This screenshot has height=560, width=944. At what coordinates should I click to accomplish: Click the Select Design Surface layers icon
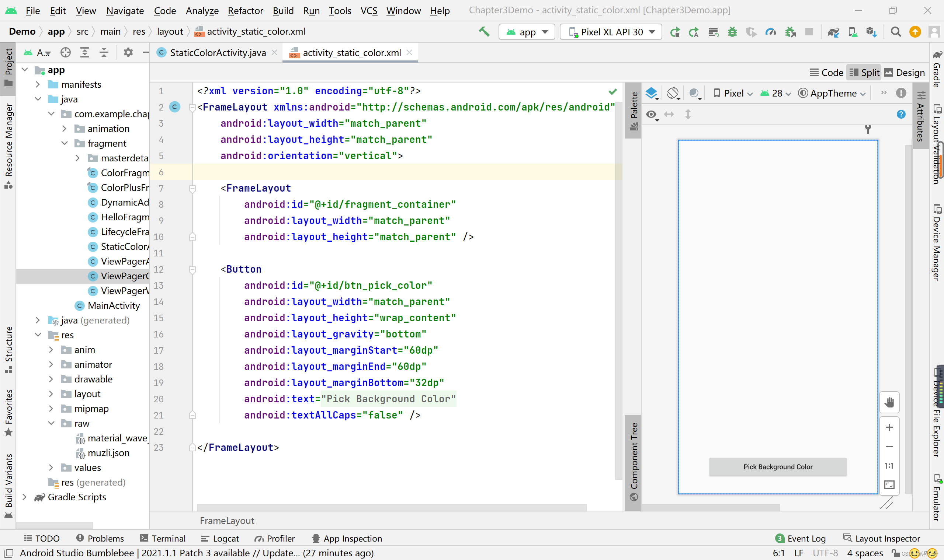click(x=652, y=93)
